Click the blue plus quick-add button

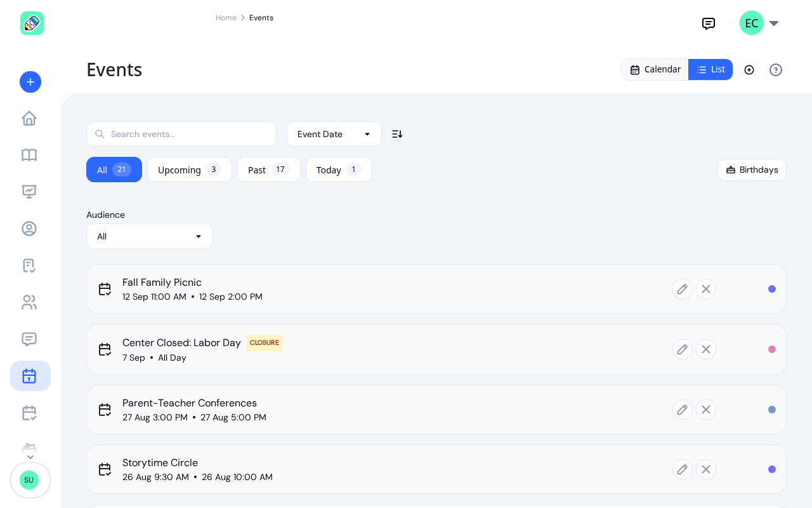pos(30,82)
